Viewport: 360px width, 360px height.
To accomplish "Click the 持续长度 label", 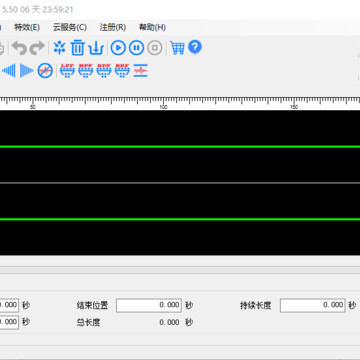I will [x=256, y=305].
